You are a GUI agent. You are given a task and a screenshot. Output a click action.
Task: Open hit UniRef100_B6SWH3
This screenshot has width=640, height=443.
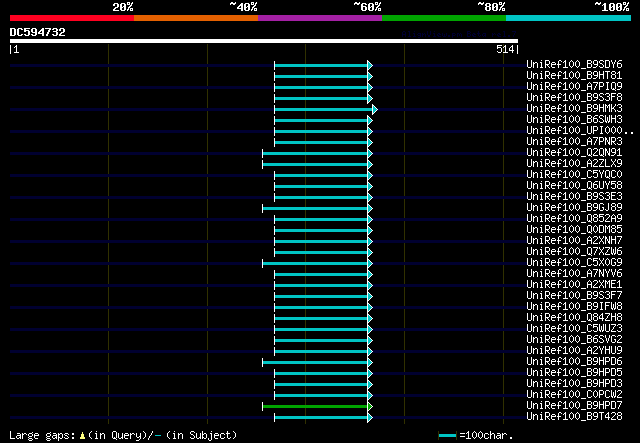coord(574,120)
